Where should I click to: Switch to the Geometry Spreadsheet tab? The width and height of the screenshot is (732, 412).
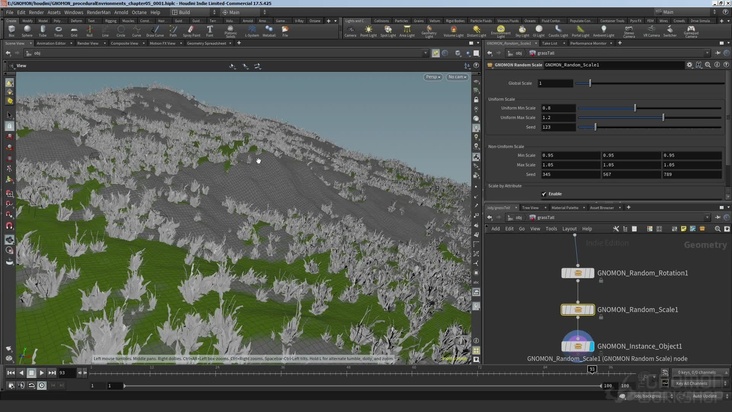(208, 43)
